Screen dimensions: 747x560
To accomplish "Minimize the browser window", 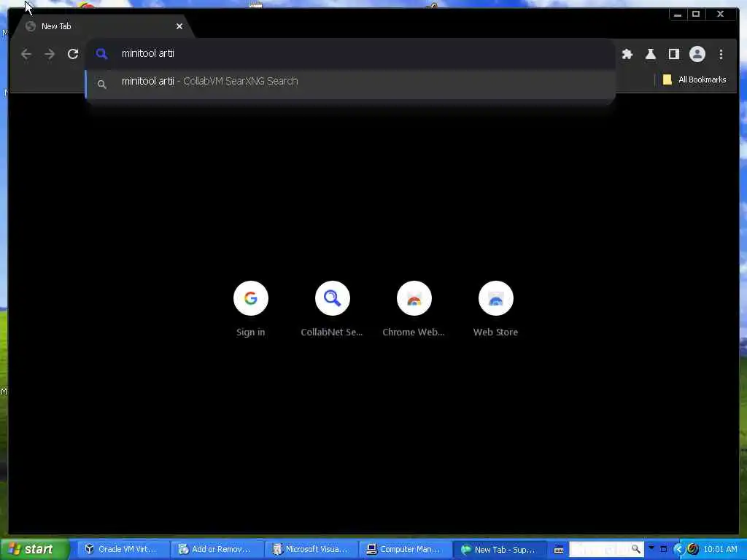I will pyautogui.click(x=678, y=15).
